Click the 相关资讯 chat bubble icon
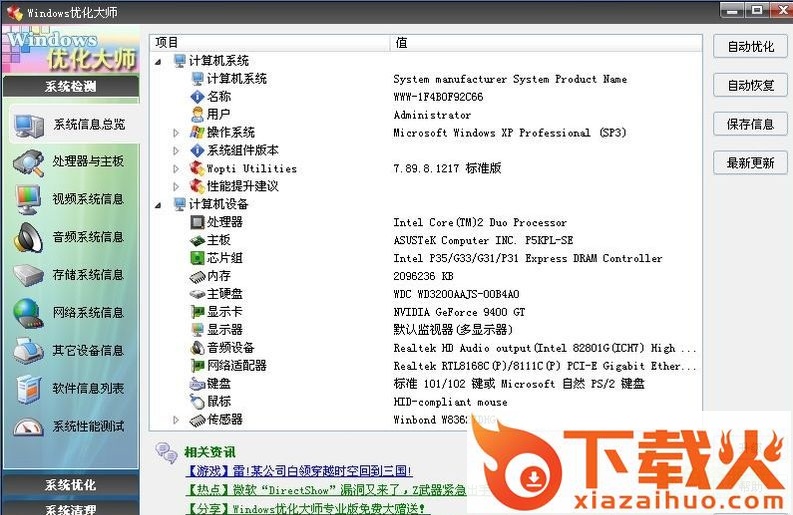 (166, 452)
